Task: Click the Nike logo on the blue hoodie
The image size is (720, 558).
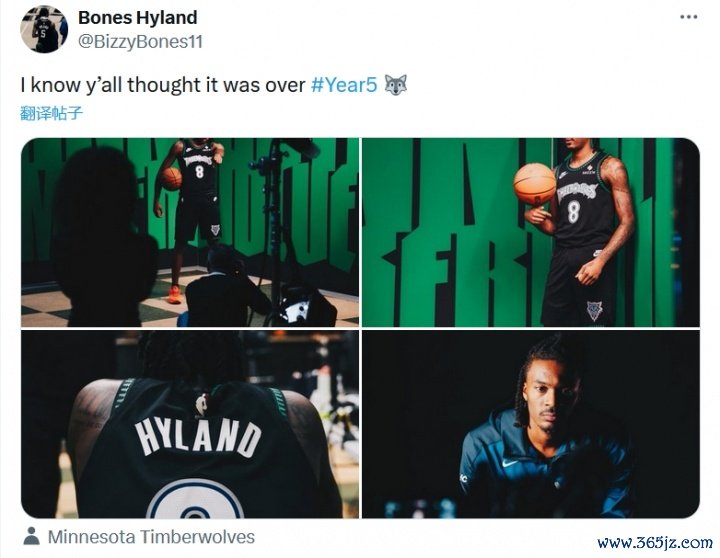Action: (x=510, y=463)
